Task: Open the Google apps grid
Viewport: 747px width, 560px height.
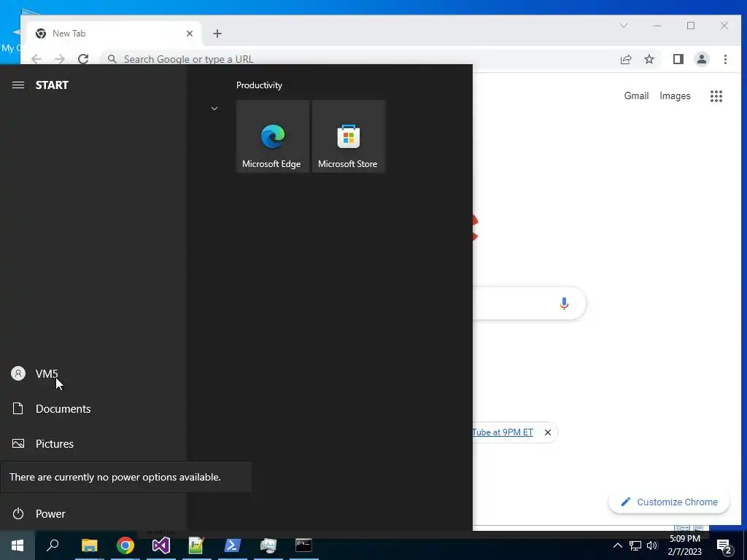Action: tap(716, 96)
